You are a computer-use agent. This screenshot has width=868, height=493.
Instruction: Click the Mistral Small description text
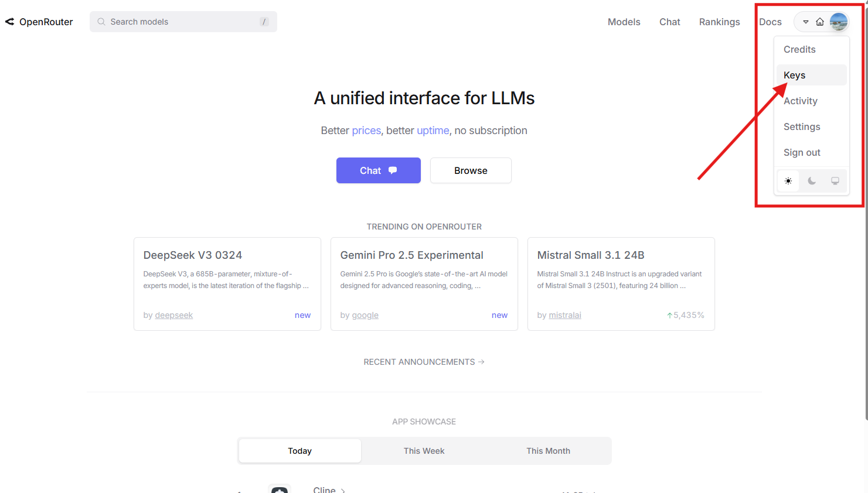click(619, 280)
